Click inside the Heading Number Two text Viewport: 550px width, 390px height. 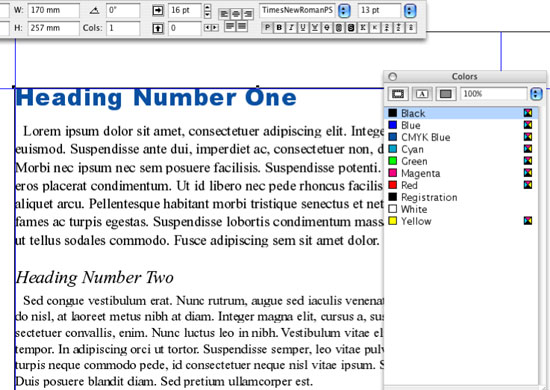(95, 277)
